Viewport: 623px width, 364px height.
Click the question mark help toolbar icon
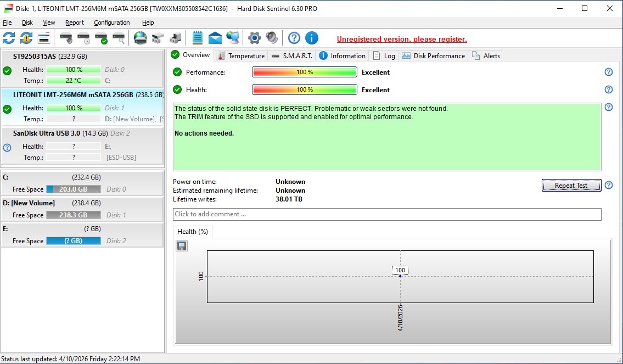[294, 38]
